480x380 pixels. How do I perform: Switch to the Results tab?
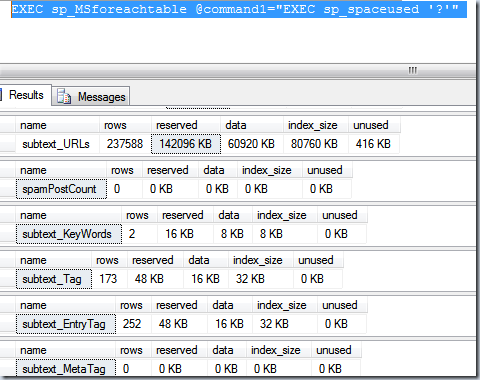[26, 95]
